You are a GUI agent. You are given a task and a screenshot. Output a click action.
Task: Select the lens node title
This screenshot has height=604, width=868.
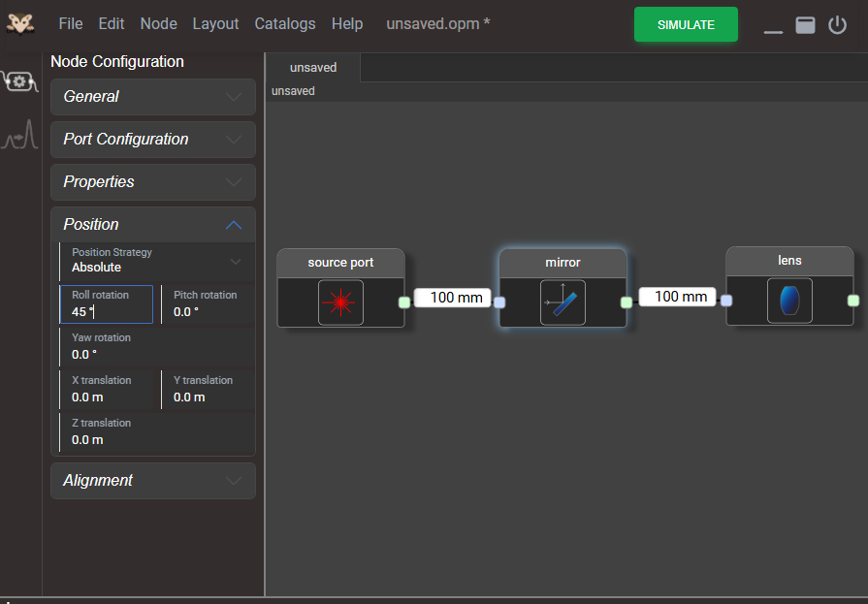point(789,260)
